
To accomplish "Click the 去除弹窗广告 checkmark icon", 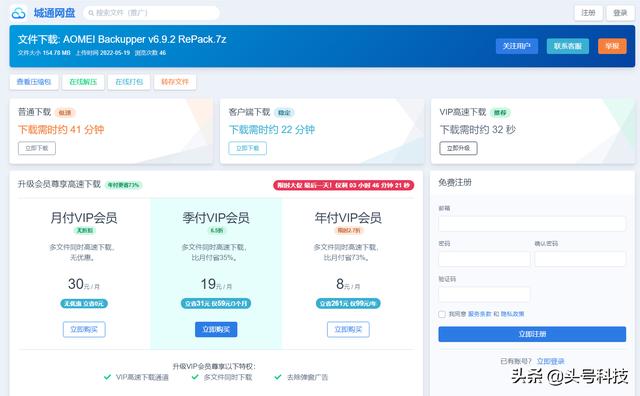I will pos(278,377).
